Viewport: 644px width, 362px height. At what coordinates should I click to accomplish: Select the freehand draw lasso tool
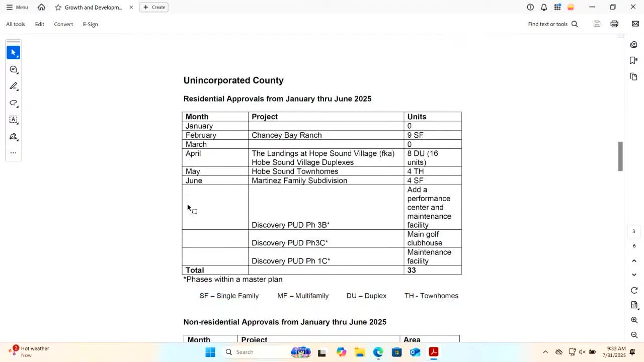click(14, 103)
